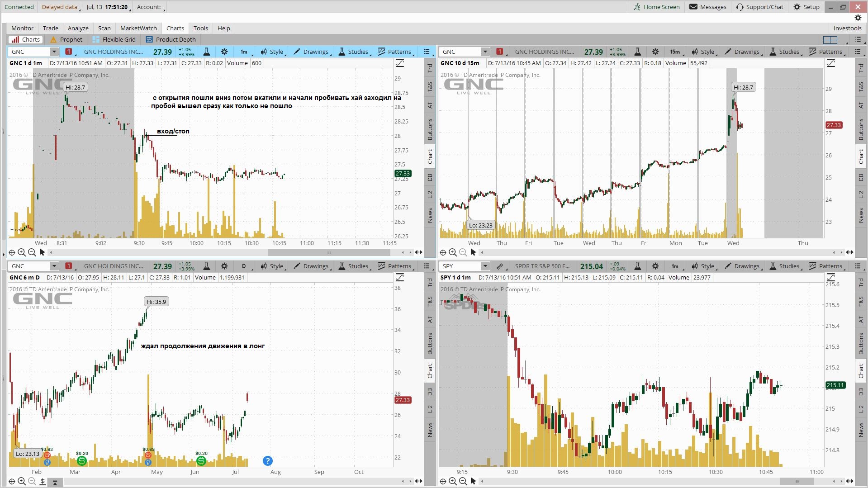Click the hamburger menu icon in GNC 1m chart
The width and height of the screenshot is (868, 488).
coord(427,52)
